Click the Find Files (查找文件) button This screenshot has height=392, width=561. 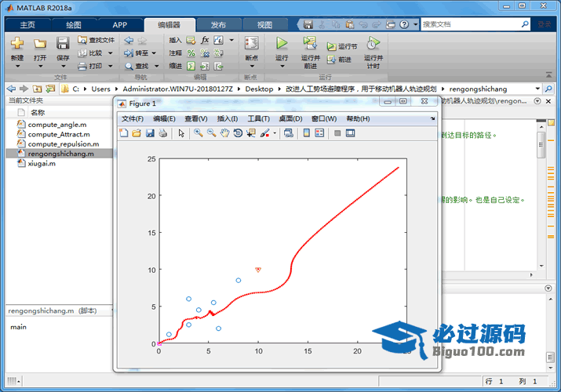(x=97, y=40)
